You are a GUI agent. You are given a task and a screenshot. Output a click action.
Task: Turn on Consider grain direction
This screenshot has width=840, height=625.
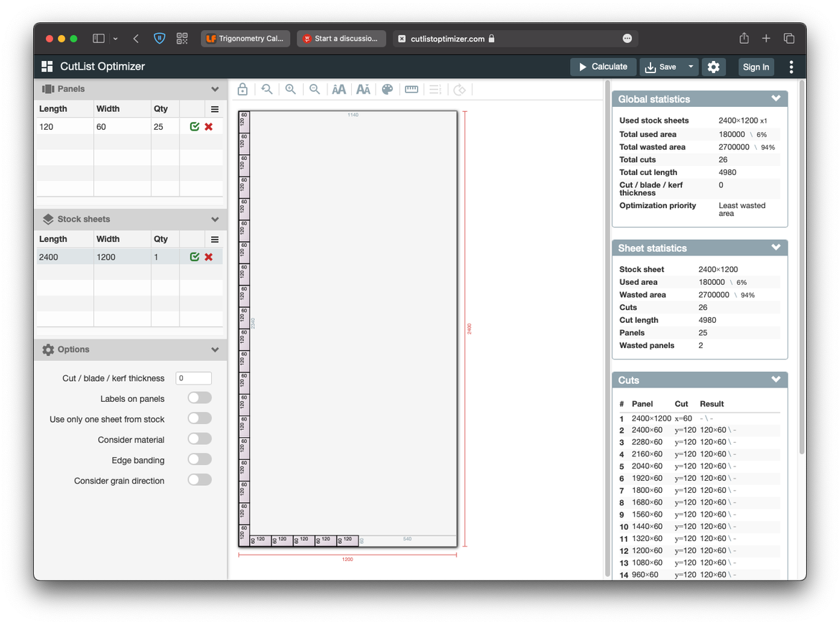click(x=199, y=479)
